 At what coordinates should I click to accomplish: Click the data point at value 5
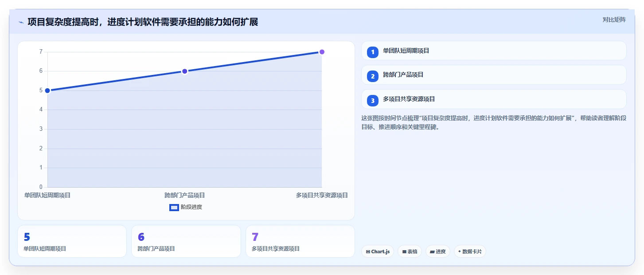tap(47, 90)
